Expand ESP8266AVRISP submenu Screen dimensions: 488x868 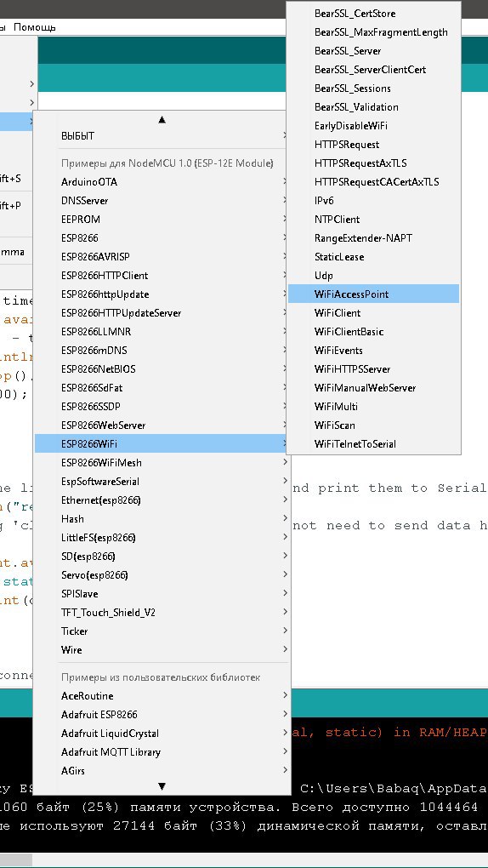[x=162, y=257]
